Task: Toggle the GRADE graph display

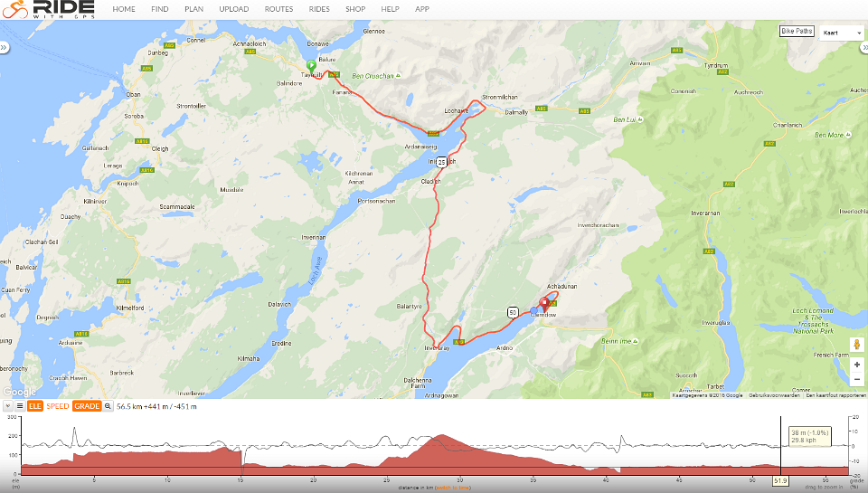Action: coord(87,406)
